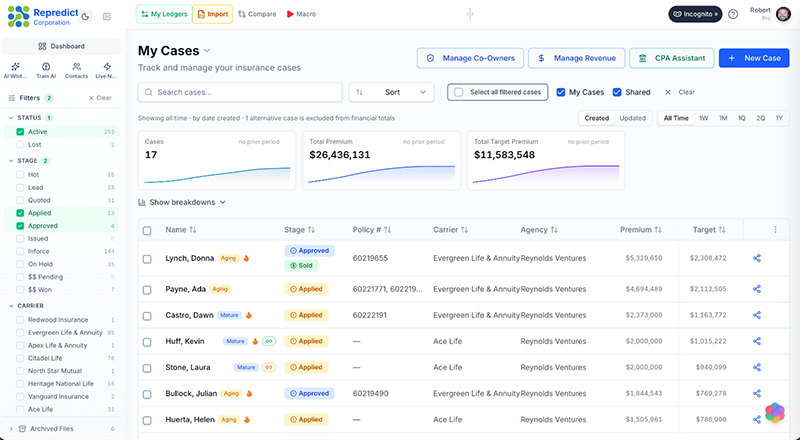Click linked-case icon on Huff, Kevin
800x440 pixels.
tap(269, 341)
